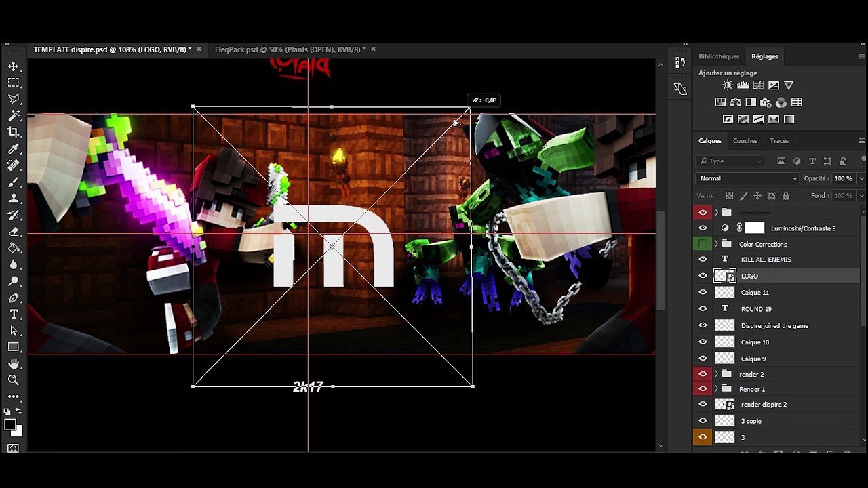This screenshot has height=488, width=868.
Task: Toggle lock transparent pixels
Action: point(729,196)
